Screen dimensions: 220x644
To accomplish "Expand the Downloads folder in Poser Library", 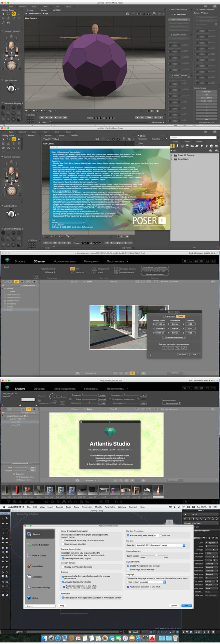I will point(172,159).
